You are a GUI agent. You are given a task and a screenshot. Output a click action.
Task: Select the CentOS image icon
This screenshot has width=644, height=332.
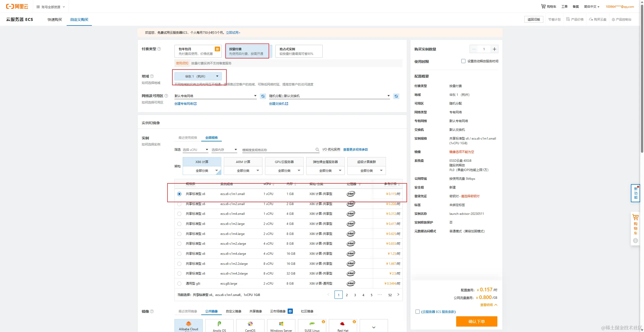[x=250, y=324]
